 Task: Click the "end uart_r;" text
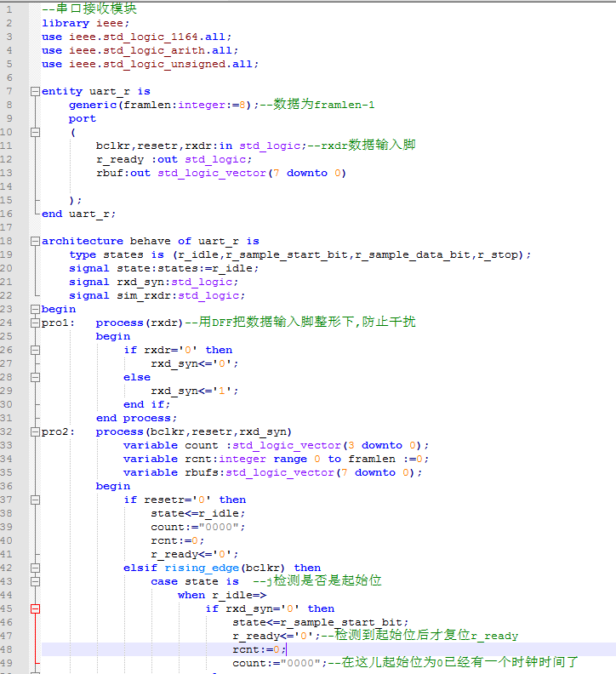78,214
